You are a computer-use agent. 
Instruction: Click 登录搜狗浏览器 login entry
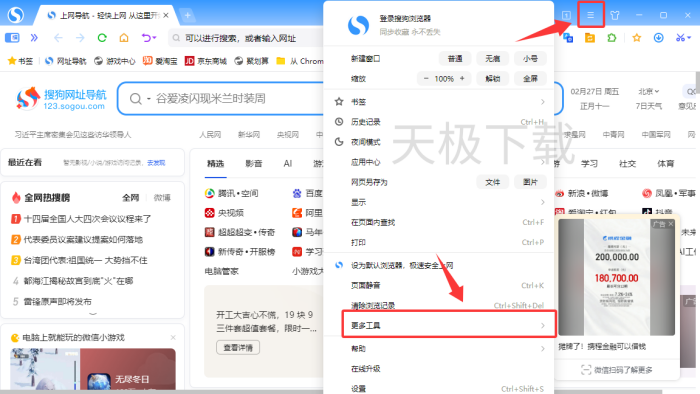point(404,18)
